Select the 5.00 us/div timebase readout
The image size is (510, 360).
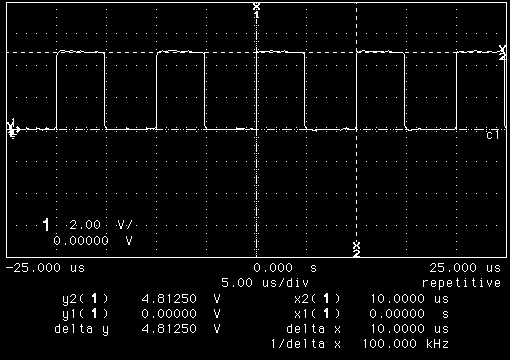(x=265, y=283)
